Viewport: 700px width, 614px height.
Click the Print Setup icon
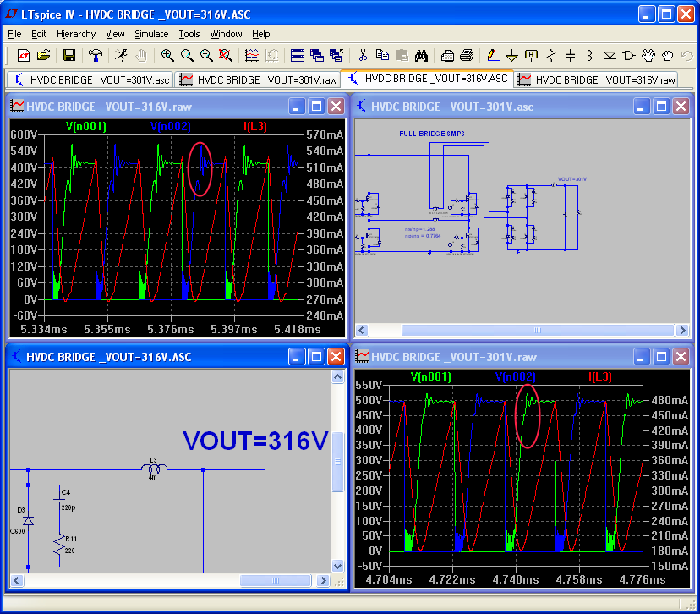tap(447, 55)
